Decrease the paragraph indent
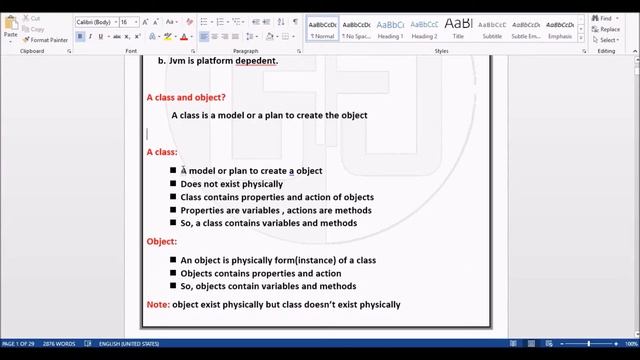 pyautogui.click(x=256, y=22)
